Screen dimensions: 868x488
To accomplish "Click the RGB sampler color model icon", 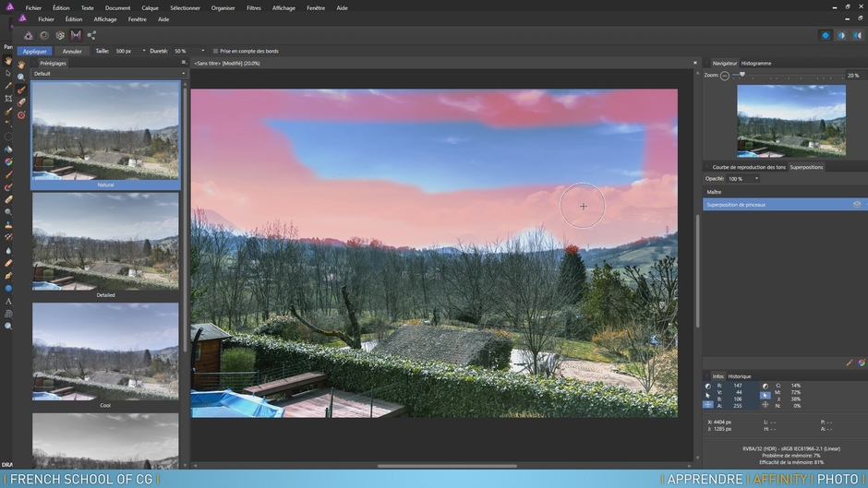I will point(708,386).
